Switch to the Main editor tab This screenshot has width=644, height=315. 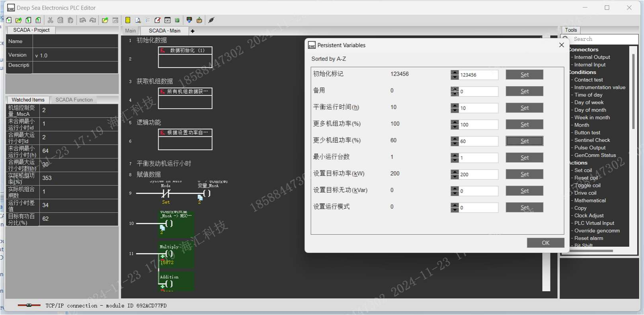point(130,31)
